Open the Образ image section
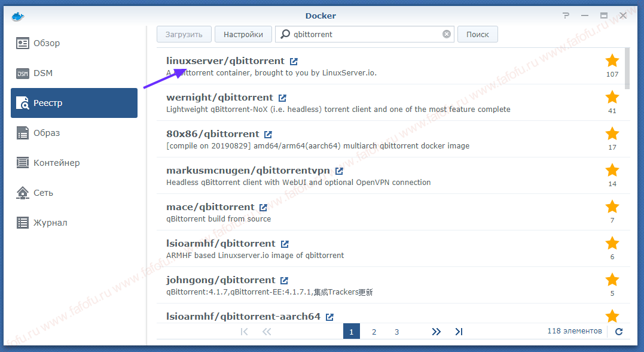 74,133
